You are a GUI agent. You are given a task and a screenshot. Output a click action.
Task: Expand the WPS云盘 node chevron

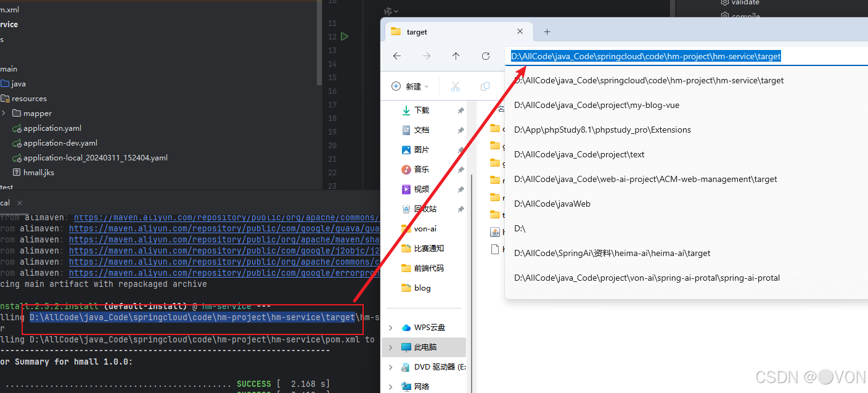(x=390, y=328)
